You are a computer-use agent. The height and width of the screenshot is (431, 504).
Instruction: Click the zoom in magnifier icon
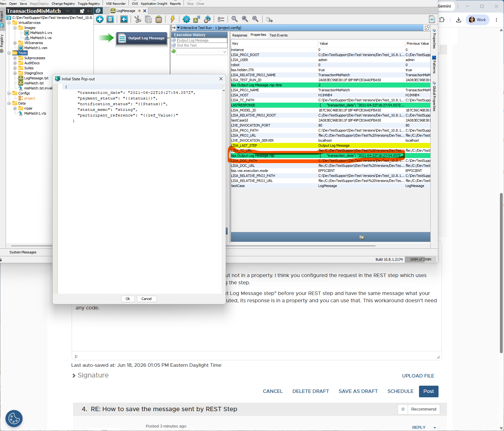pos(245,19)
